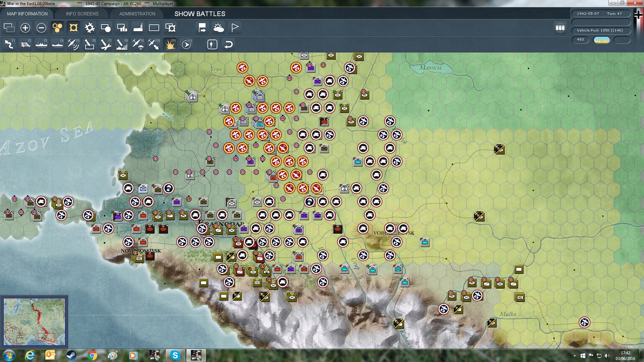
Task: Open the INFO SCREENS tab
Action: click(x=82, y=14)
